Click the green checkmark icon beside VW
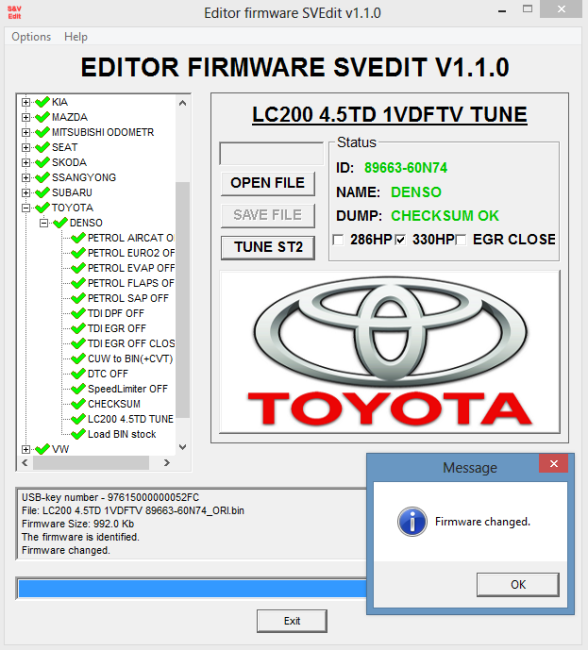Screen dimensions: 588x650 click(42, 449)
